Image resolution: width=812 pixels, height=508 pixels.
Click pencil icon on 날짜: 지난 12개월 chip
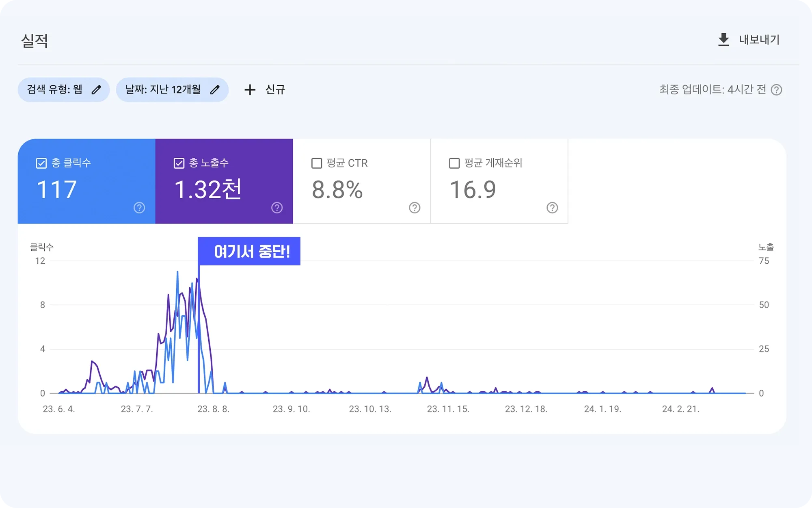(x=215, y=90)
